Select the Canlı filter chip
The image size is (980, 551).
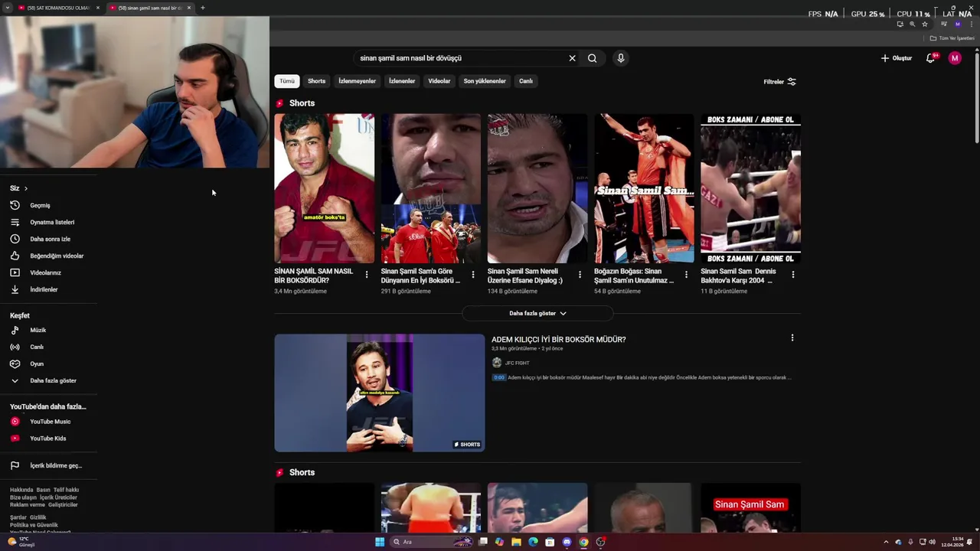point(526,81)
